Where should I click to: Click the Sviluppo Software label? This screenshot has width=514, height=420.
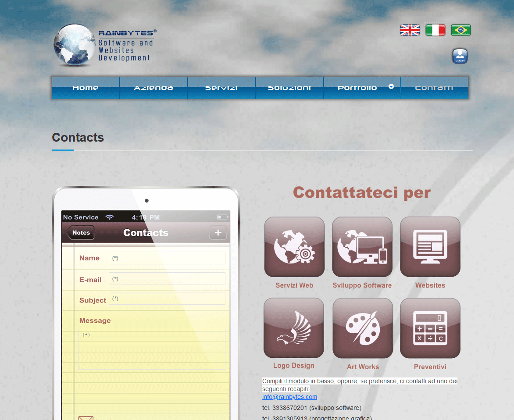(x=362, y=285)
